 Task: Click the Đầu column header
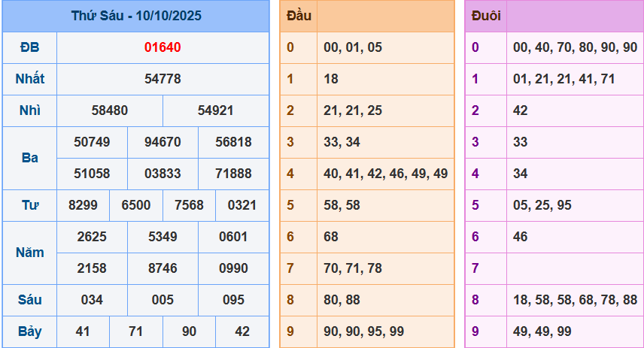[299, 16]
